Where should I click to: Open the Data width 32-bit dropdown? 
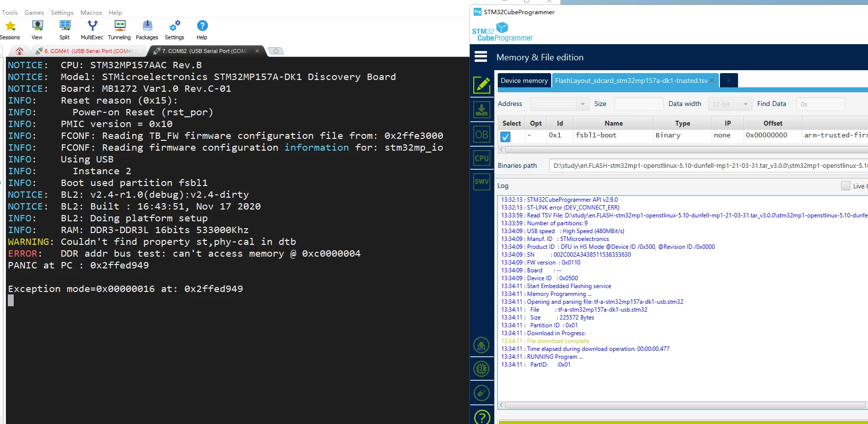pyautogui.click(x=730, y=104)
